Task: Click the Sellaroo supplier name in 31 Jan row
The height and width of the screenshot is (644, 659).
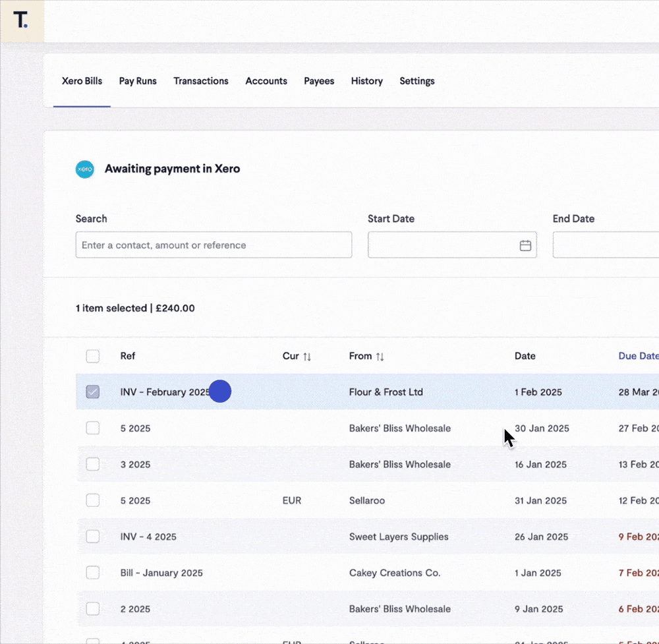Action: (367, 500)
